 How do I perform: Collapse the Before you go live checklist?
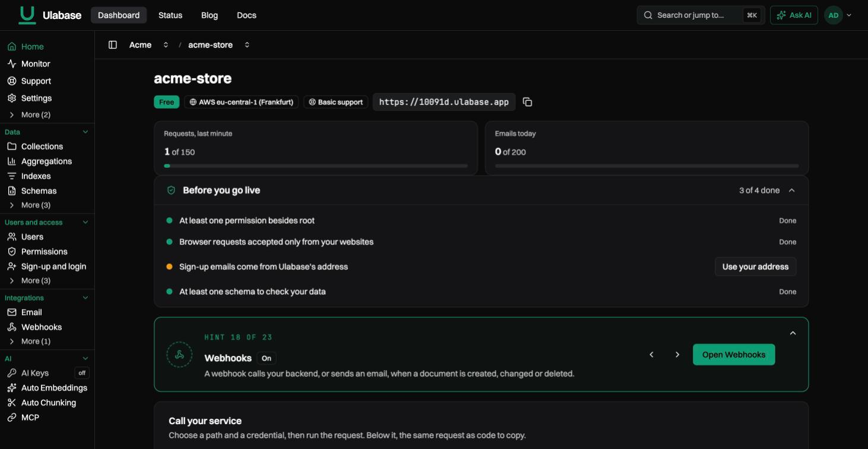click(x=791, y=190)
